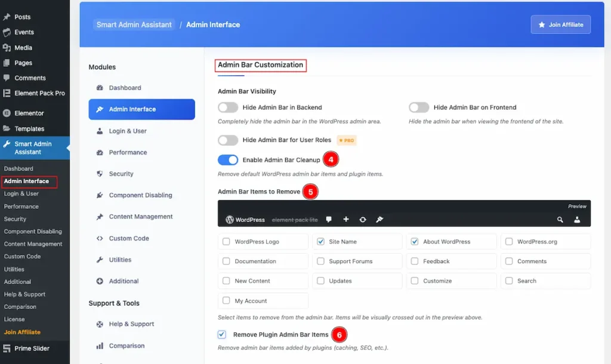Click the plus new-content icon in preview bar
The height and width of the screenshot is (364, 611).
point(346,220)
